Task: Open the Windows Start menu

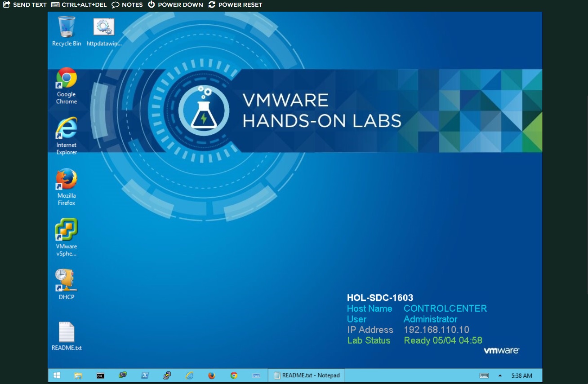Action: click(56, 374)
